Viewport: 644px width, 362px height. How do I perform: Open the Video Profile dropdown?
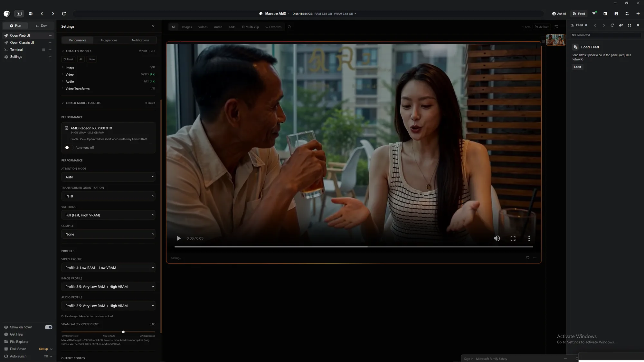pos(108,268)
